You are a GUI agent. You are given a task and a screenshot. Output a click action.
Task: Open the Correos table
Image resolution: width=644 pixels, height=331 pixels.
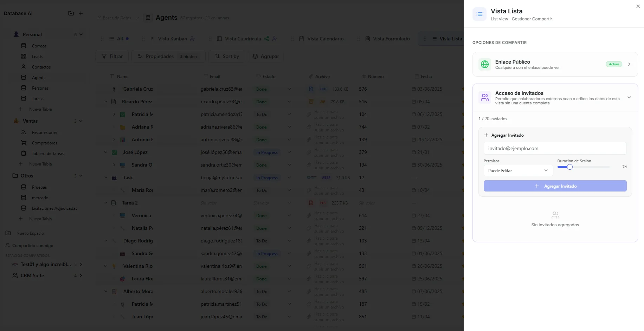(x=39, y=46)
